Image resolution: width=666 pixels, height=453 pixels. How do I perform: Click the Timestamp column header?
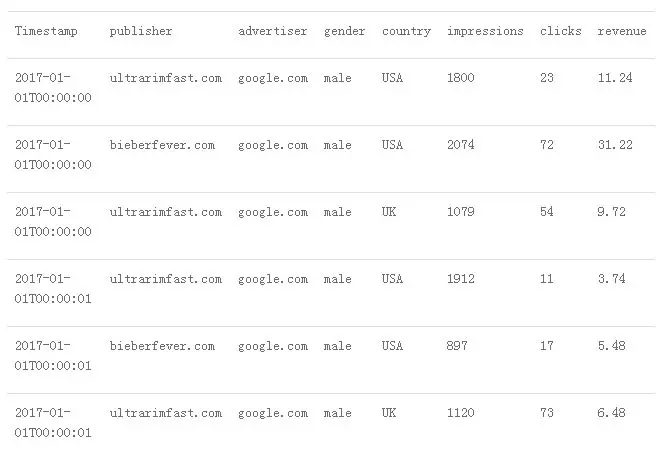pos(46,31)
